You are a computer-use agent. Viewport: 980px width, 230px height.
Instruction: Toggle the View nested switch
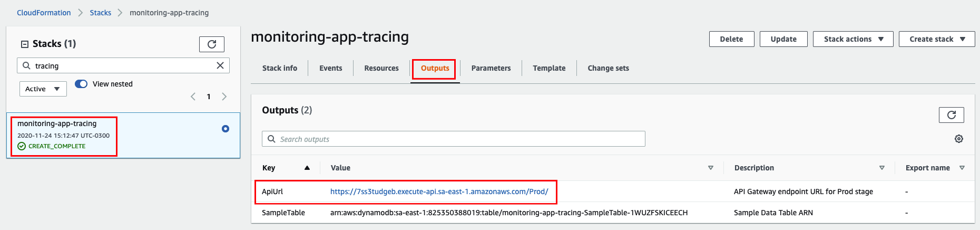click(x=81, y=84)
